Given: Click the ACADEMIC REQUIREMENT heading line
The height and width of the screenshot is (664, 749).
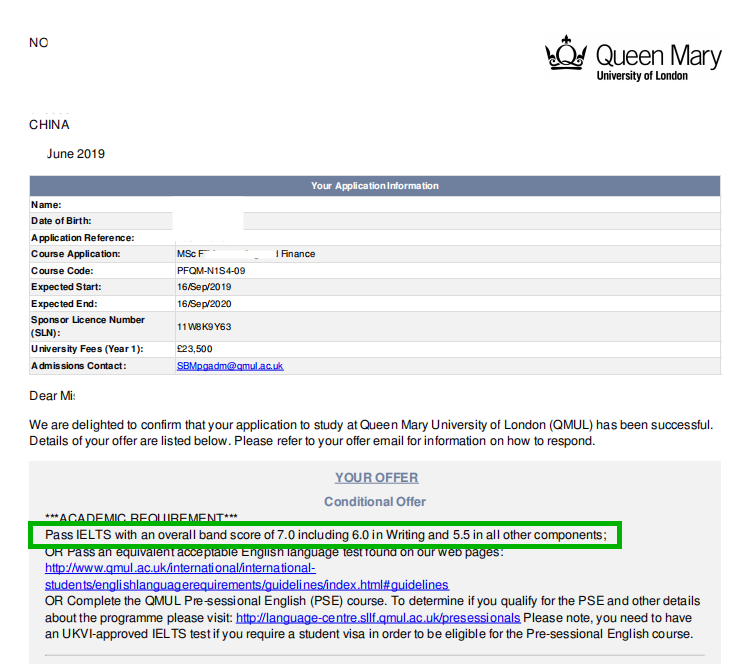Looking at the screenshot, I should pyautogui.click(x=141, y=518).
